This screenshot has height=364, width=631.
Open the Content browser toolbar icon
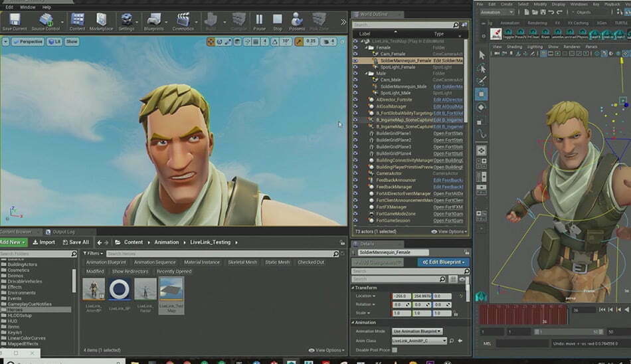pyautogui.click(x=77, y=22)
